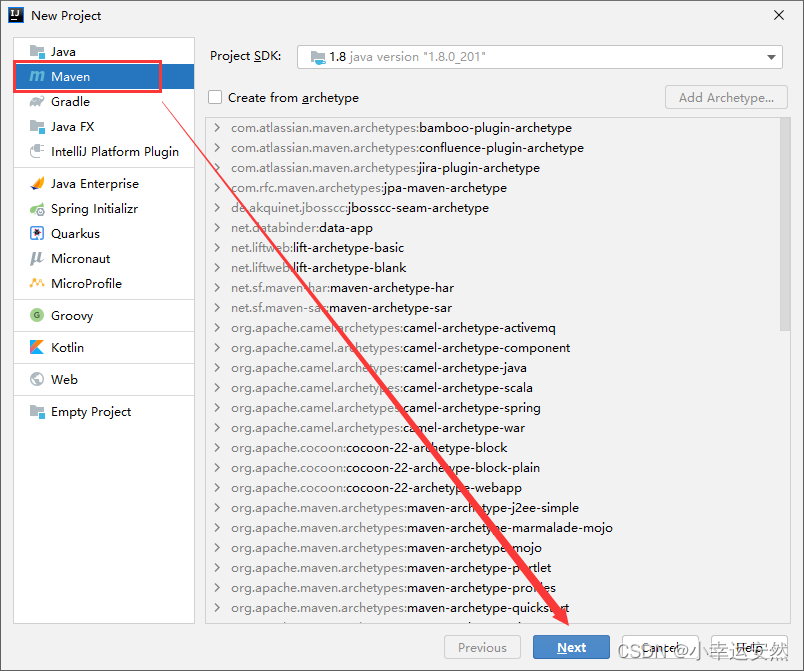
Task: Click the Add Archetype... button
Action: 726,97
